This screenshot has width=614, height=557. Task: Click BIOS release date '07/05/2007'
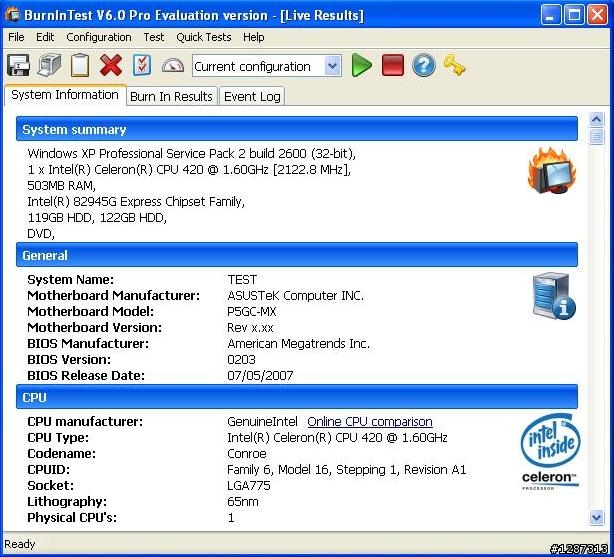pyautogui.click(x=260, y=376)
